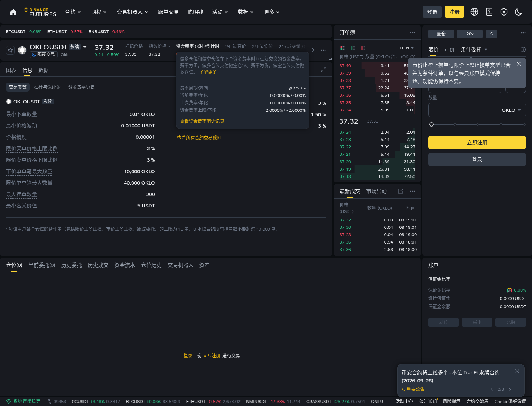The height and width of the screenshot is (406, 532).
Task: Expand the info panel to fullscreen
Action: (x=323, y=69)
